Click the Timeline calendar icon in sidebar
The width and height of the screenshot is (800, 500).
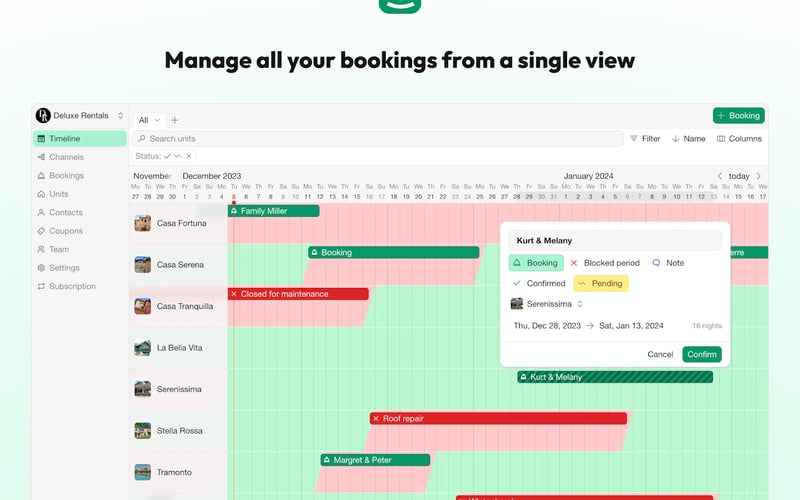point(41,139)
